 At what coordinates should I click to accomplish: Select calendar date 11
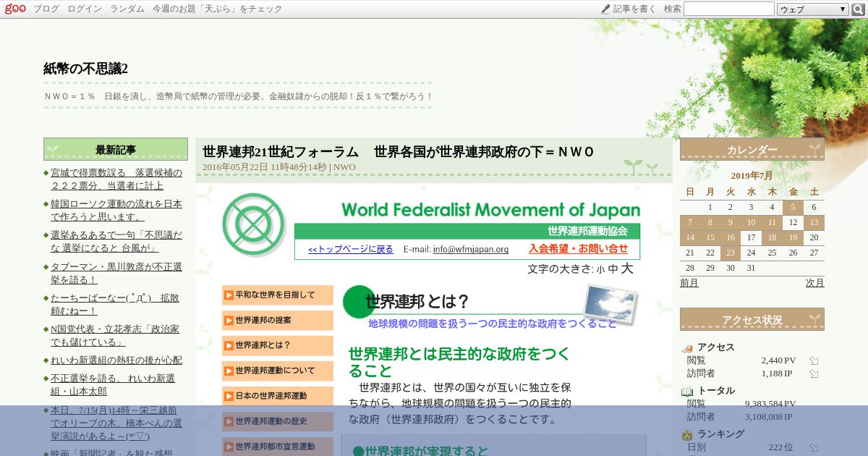[772, 222]
